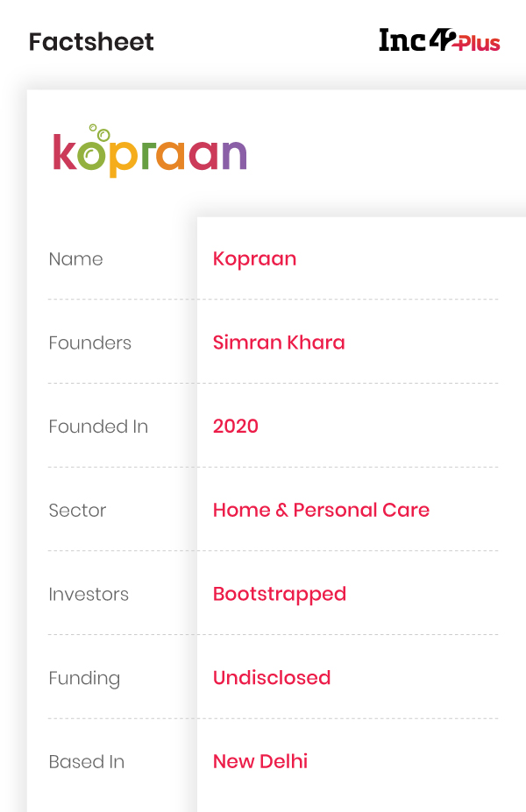Select the Based In label
Screen dimensions: 526x812
[x=86, y=762]
